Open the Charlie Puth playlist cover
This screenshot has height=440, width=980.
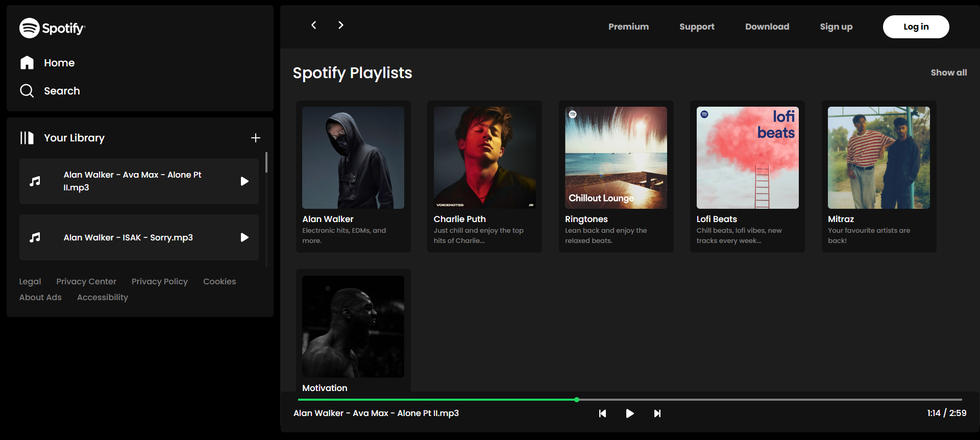(x=485, y=158)
